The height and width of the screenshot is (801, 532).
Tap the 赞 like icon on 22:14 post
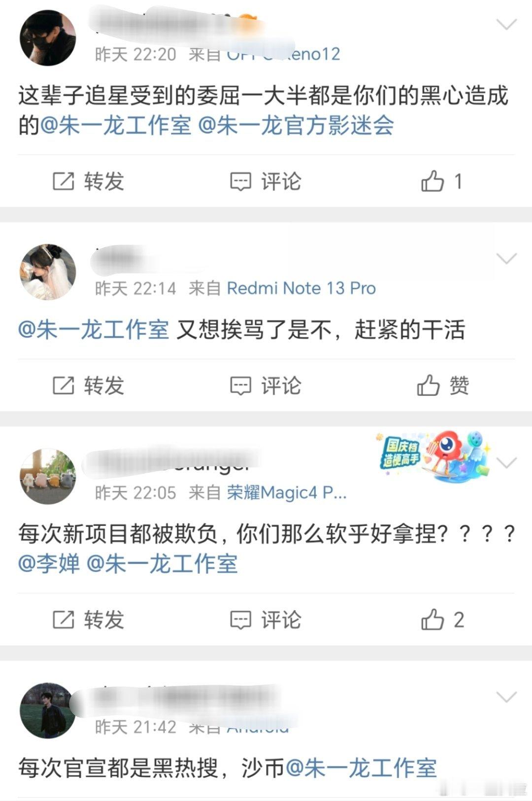[442, 385]
